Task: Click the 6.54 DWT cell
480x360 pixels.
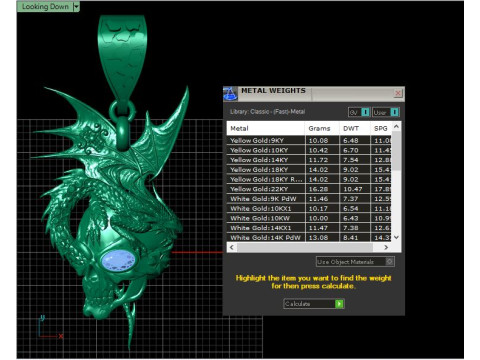Action: pos(355,208)
